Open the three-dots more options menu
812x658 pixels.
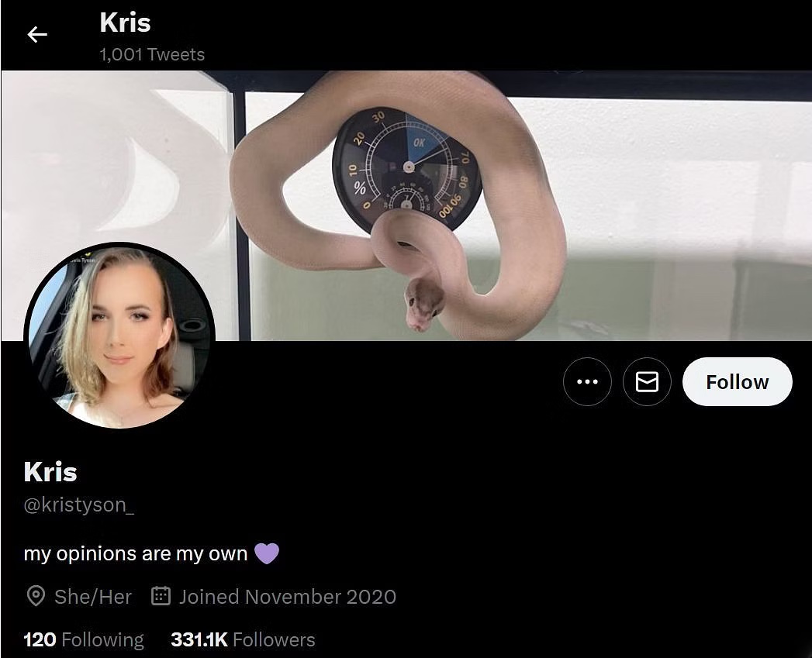(587, 381)
